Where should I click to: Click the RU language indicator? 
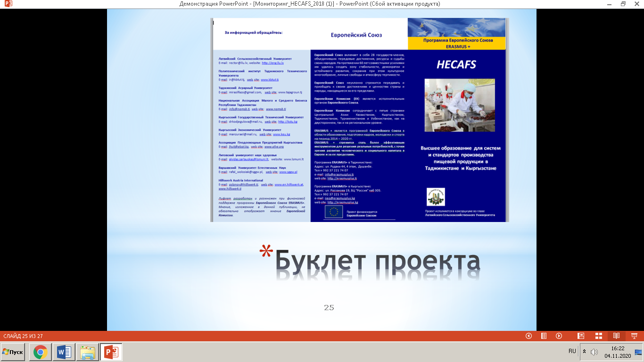tap(572, 351)
